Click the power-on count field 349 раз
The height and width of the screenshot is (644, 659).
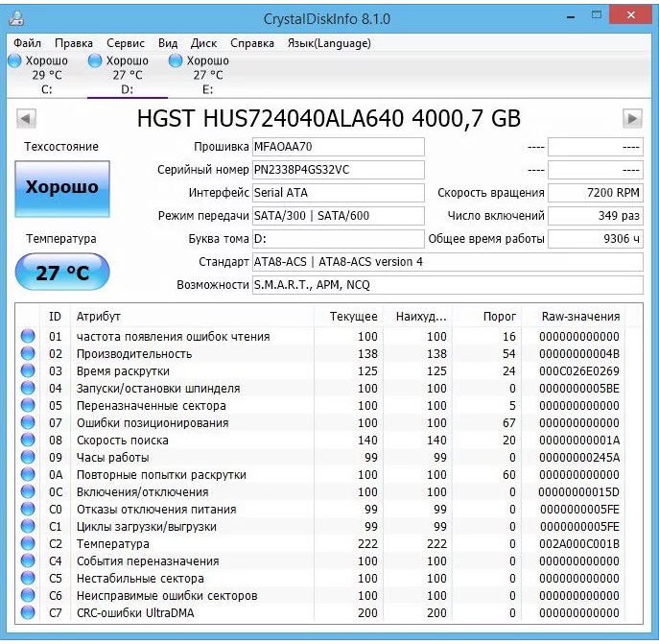596,216
